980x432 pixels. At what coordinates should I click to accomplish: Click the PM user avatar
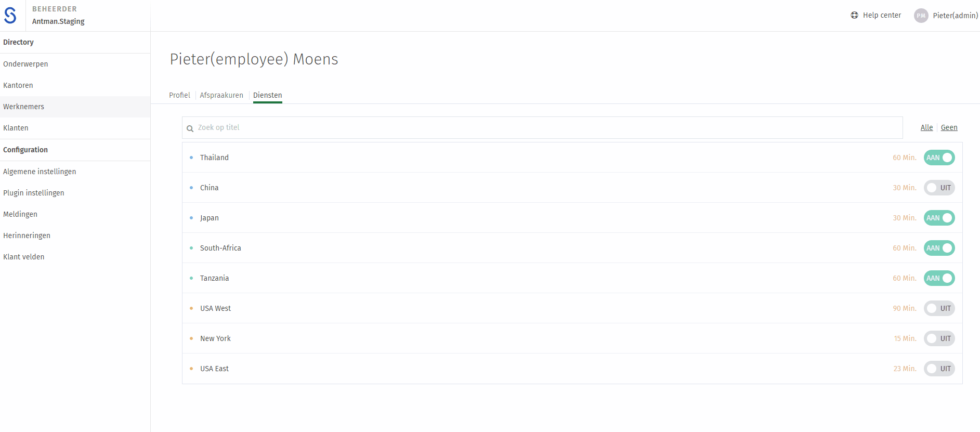click(921, 16)
